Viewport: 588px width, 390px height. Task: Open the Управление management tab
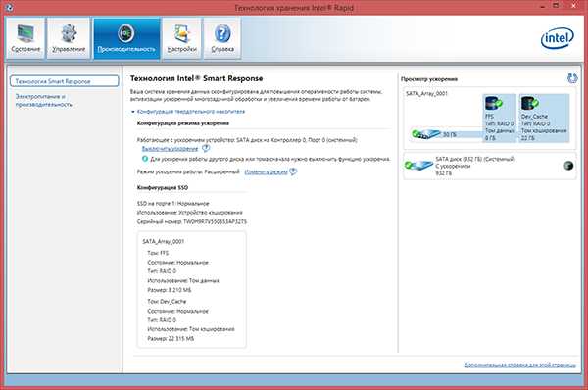tap(69, 38)
